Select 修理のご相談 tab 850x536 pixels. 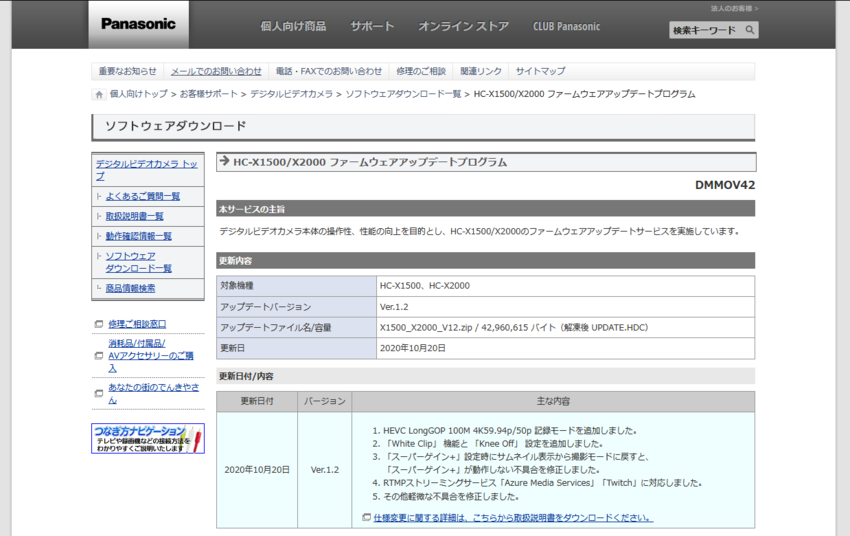tap(421, 71)
